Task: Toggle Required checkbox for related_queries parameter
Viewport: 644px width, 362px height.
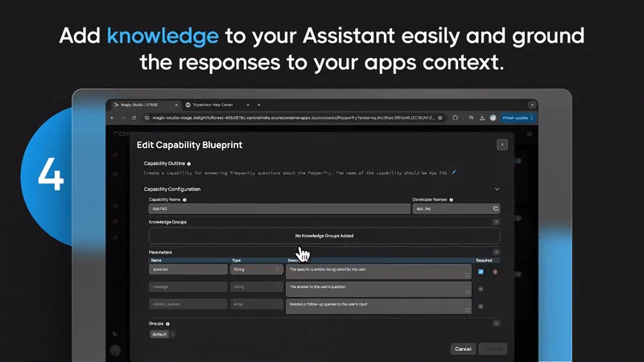Action: click(481, 306)
